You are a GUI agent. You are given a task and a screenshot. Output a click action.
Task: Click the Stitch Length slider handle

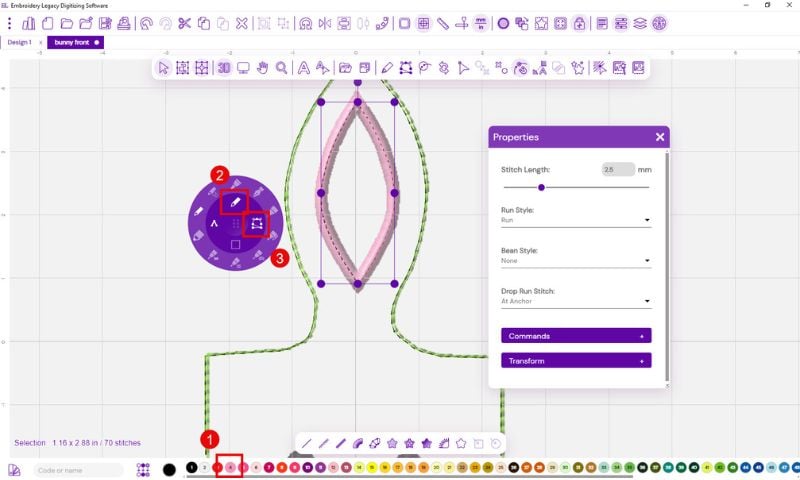point(542,187)
